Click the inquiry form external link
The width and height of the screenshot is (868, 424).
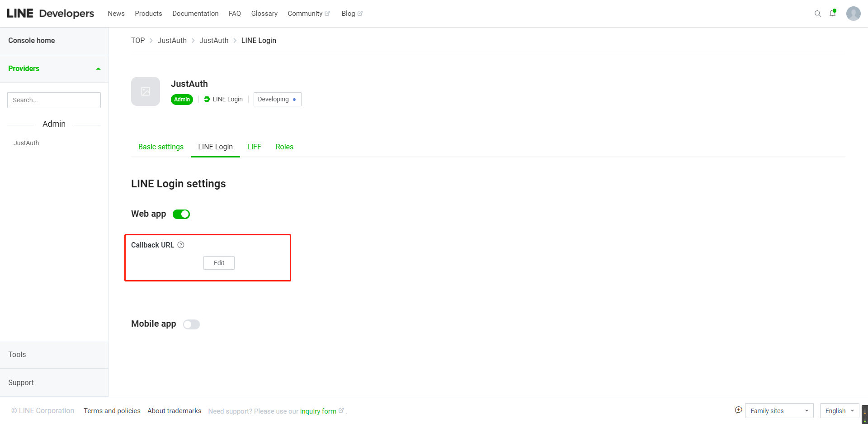[x=322, y=411]
